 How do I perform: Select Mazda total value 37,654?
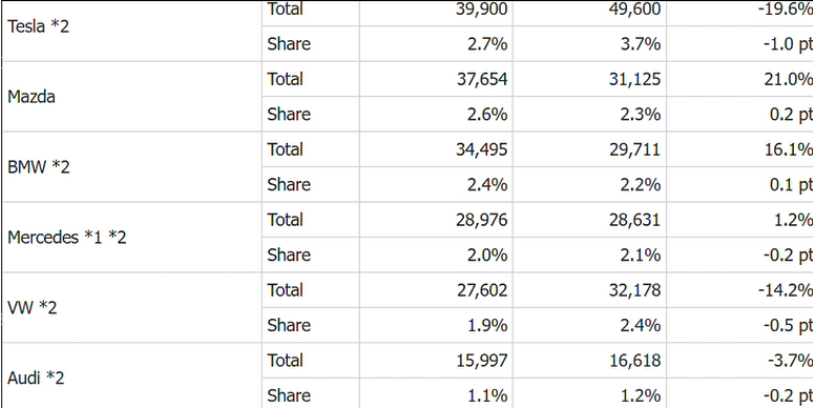tap(482, 79)
